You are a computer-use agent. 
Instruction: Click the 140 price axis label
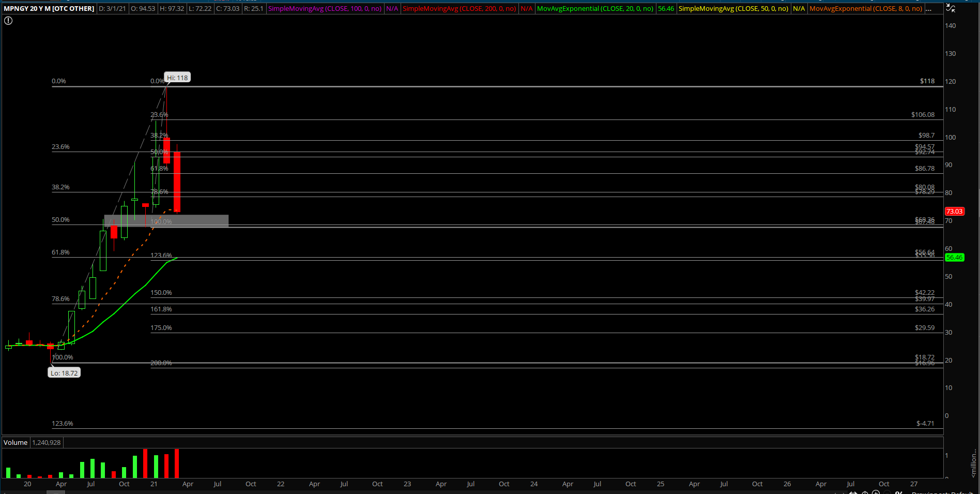(x=950, y=26)
